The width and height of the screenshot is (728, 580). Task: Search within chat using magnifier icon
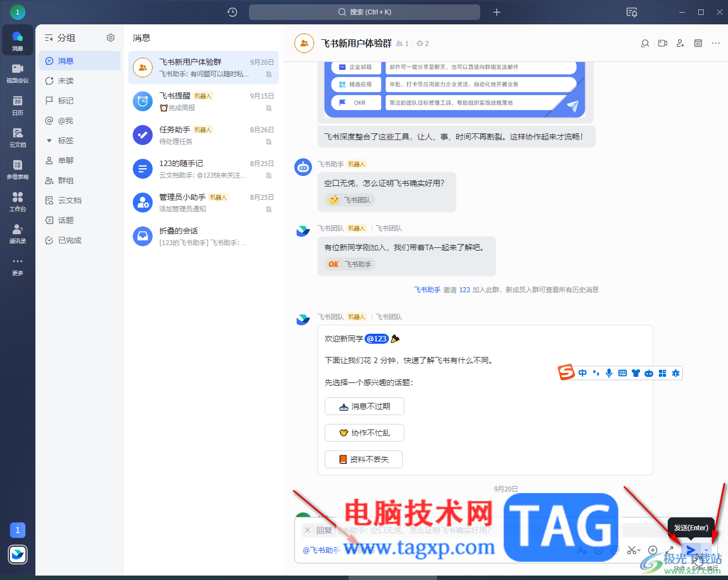tap(645, 43)
